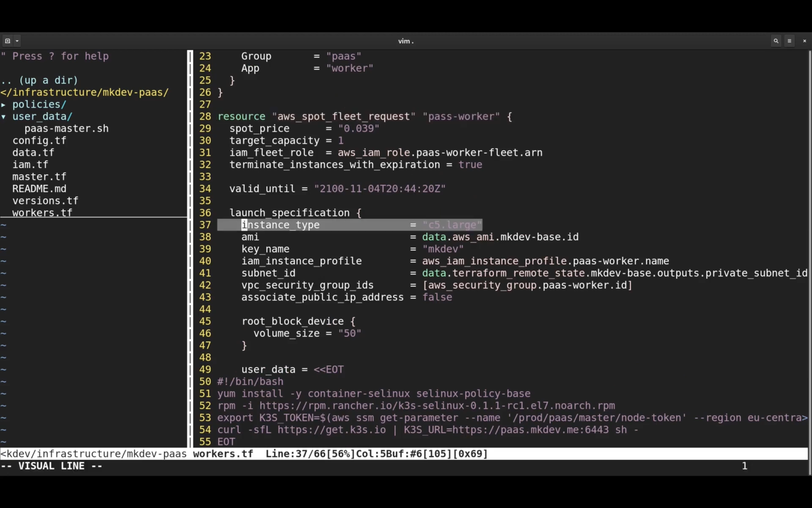
Task: Click subnet_id on line 41
Action: (268, 273)
